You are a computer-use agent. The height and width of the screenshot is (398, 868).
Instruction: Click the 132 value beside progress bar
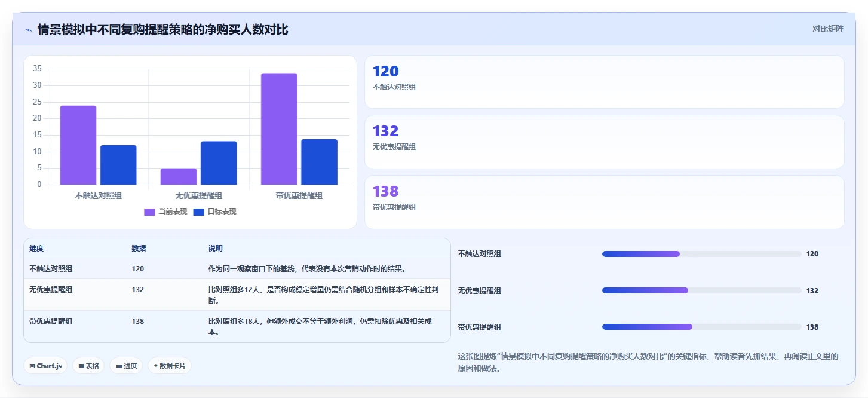click(x=812, y=290)
